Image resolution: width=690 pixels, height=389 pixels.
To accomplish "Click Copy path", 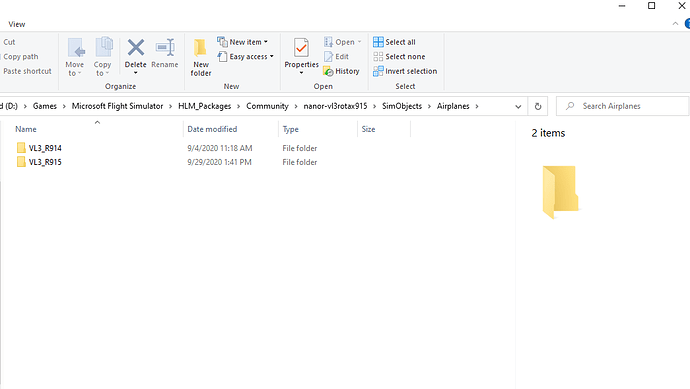I will click(x=21, y=56).
